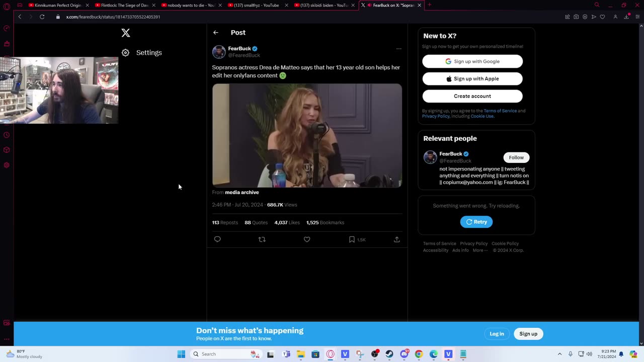The width and height of the screenshot is (644, 362).
Task: Open Cookie Use link in the signup box
Action: (x=482, y=116)
